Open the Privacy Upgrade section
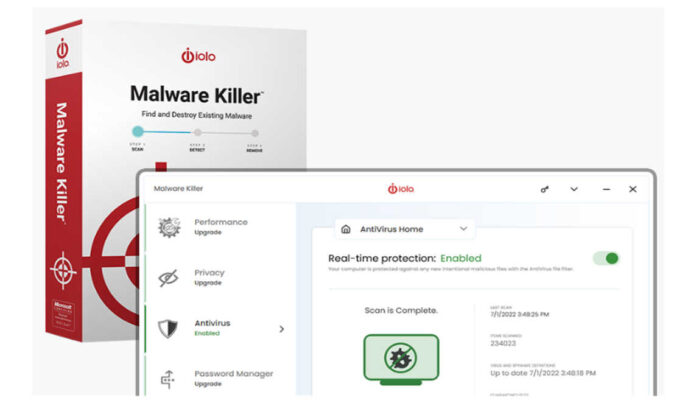 220,278
